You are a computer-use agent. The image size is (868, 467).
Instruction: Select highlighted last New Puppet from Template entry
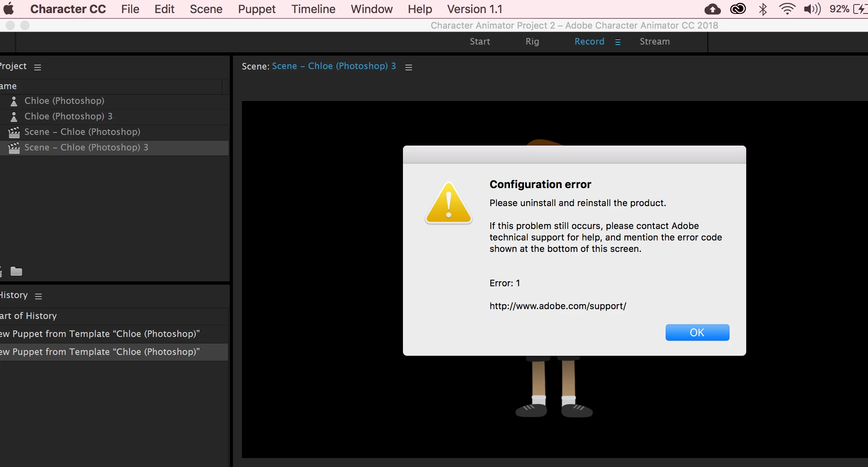[x=114, y=352]
